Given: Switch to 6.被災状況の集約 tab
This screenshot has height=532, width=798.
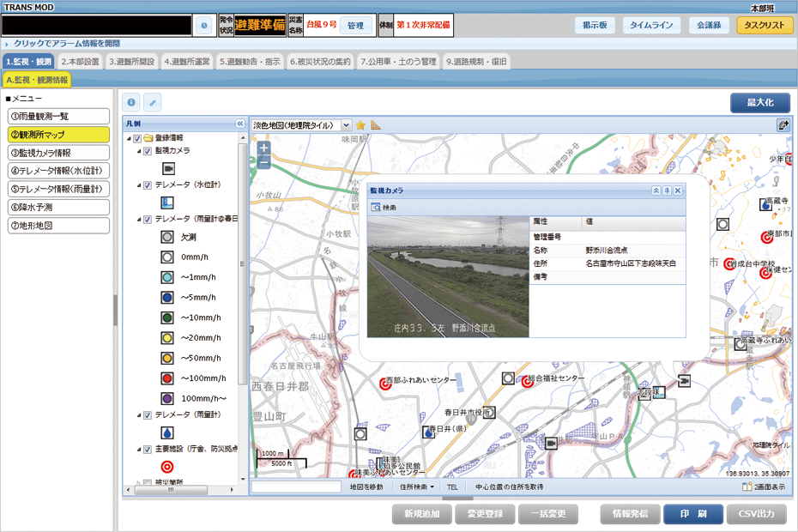Looking at the screenshot, I should [321, 62].
